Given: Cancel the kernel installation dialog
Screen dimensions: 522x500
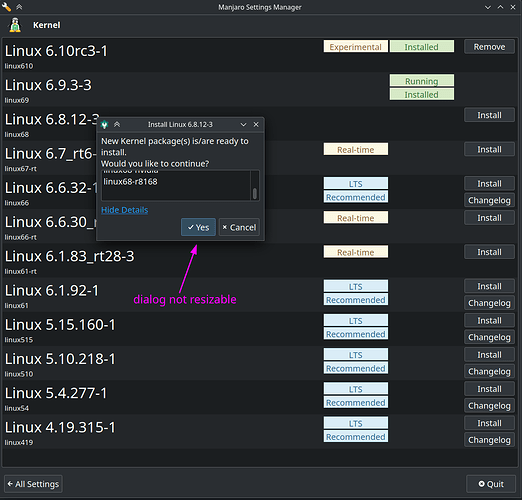Looking at the screenshot, I should [239, 227].
